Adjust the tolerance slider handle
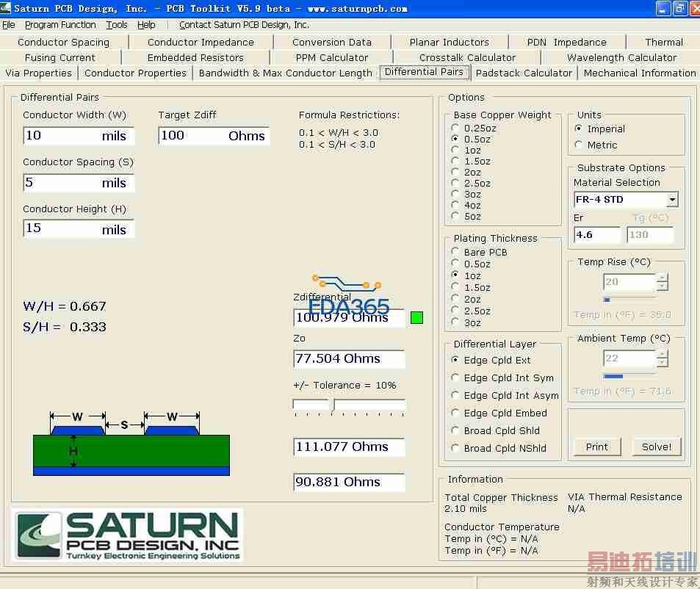 [x=333, y=404]
